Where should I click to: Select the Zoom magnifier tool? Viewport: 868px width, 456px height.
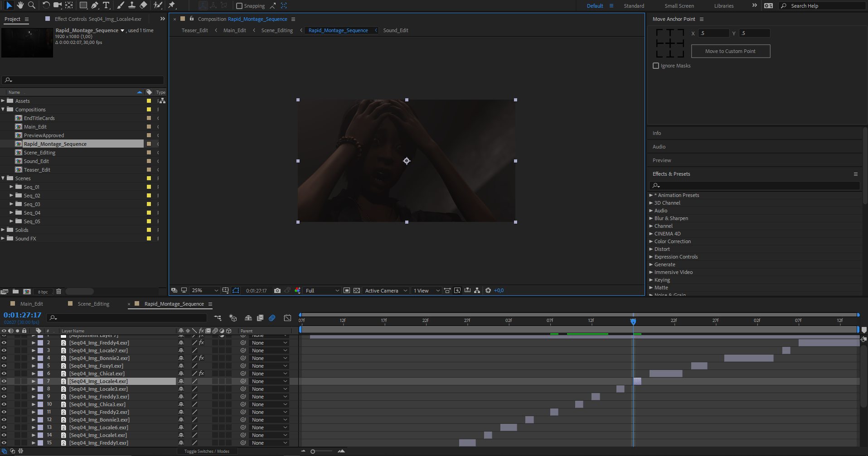pyautogui.click(x=32, y=5)
